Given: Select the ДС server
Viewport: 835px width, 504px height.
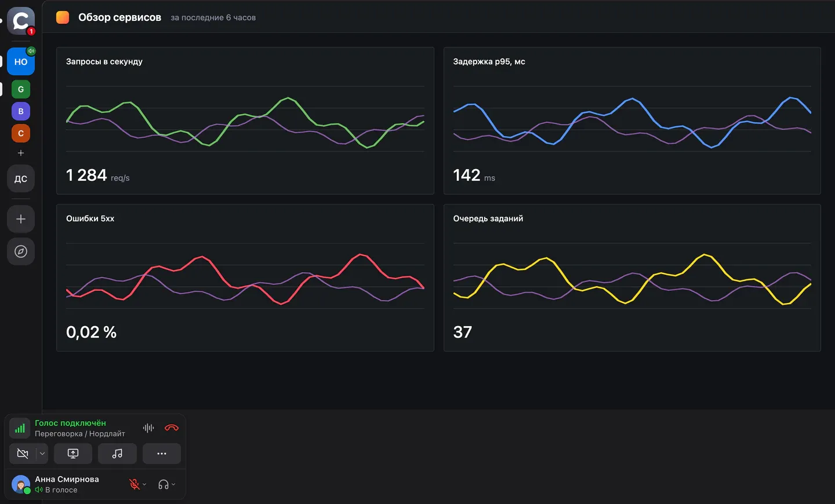Looking at the screenshot, I should [x=21, y=178].
